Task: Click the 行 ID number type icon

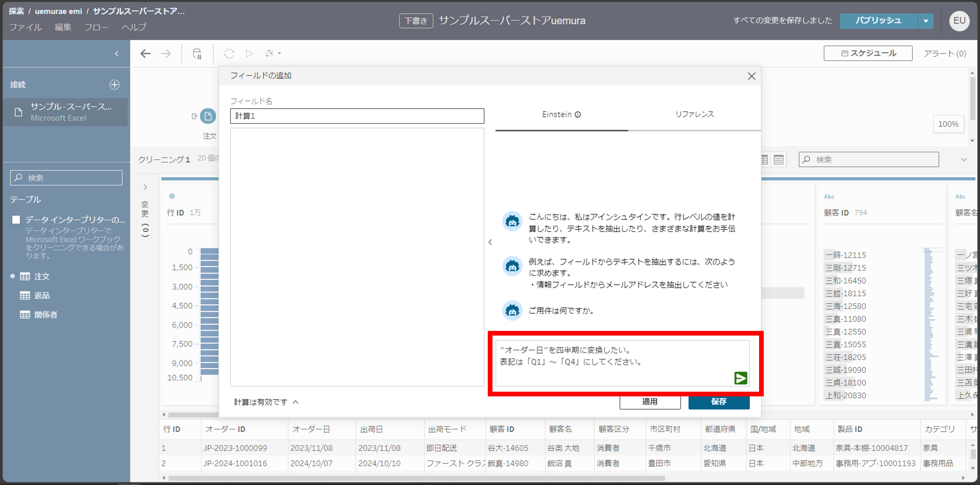Action: click(x=172, y=196)
